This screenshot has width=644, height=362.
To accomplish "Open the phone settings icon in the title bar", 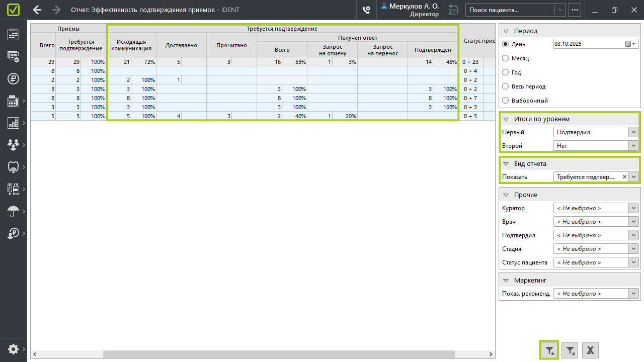I will pyautogui.click(x=366, y=10).
